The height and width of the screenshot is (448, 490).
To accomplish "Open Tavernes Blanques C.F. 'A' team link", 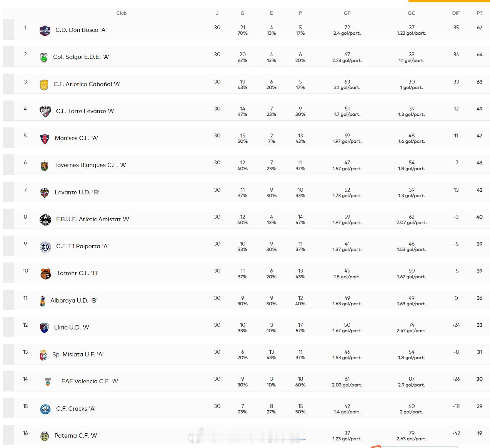I will pos(90,165).
